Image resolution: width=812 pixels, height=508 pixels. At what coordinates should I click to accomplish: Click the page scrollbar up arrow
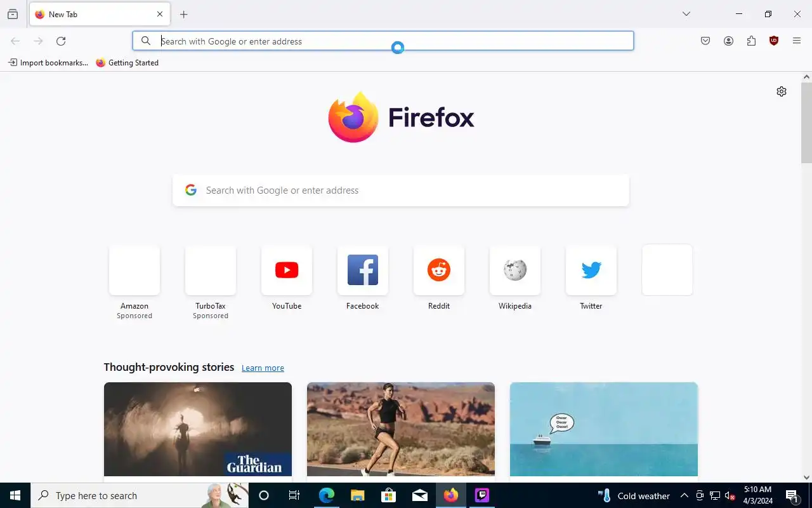807,77
